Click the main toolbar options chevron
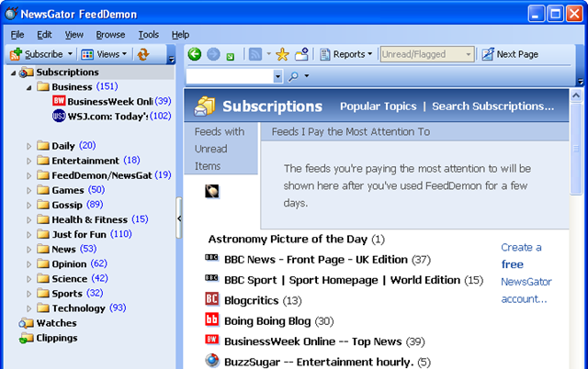588x369 pixels. (x=582, y=82)
